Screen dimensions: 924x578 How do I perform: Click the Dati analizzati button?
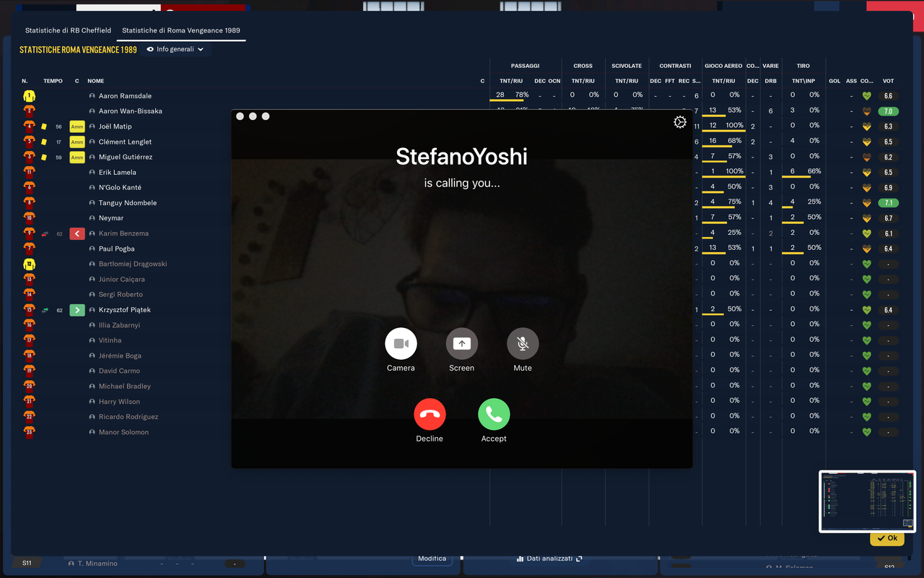tap(548, 558)
